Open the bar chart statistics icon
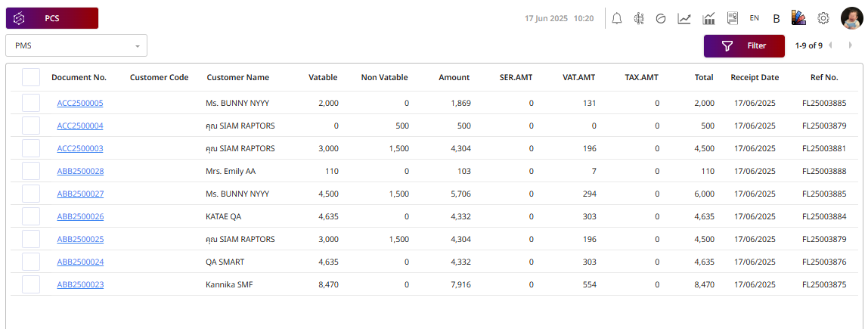 point(708,18)
